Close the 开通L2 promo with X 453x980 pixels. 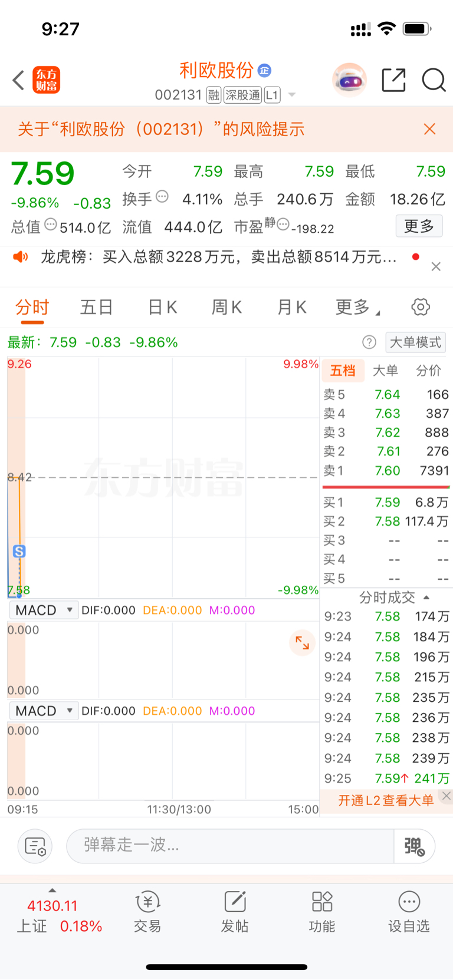coord(447,796)
